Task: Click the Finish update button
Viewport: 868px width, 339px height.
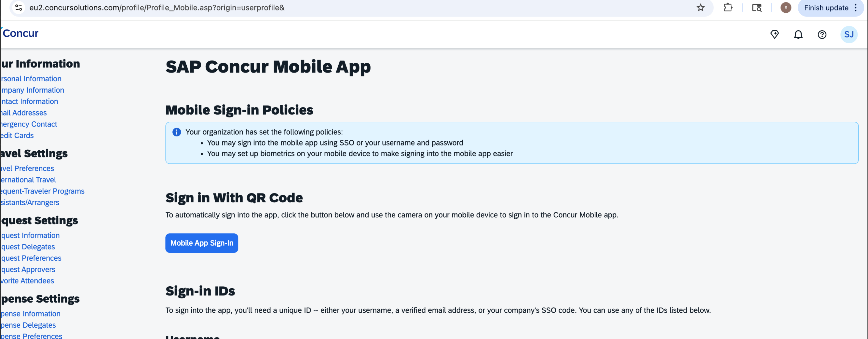Action: [826, 8]
